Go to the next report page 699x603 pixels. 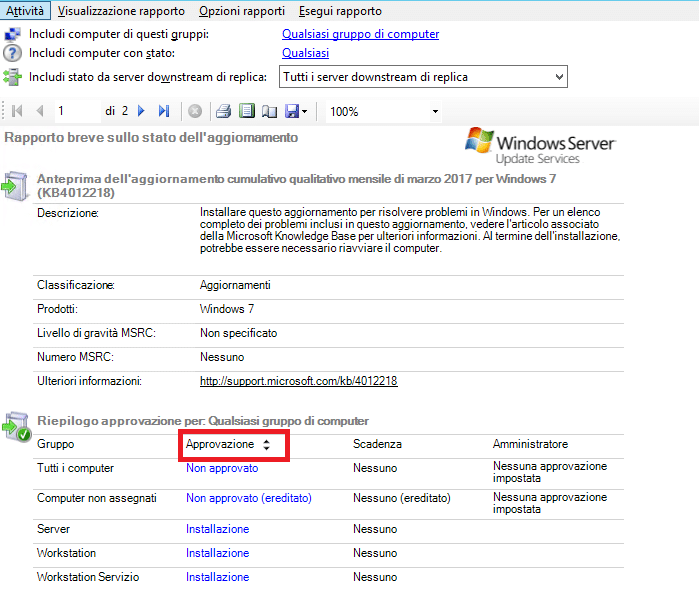click(141, 111)
